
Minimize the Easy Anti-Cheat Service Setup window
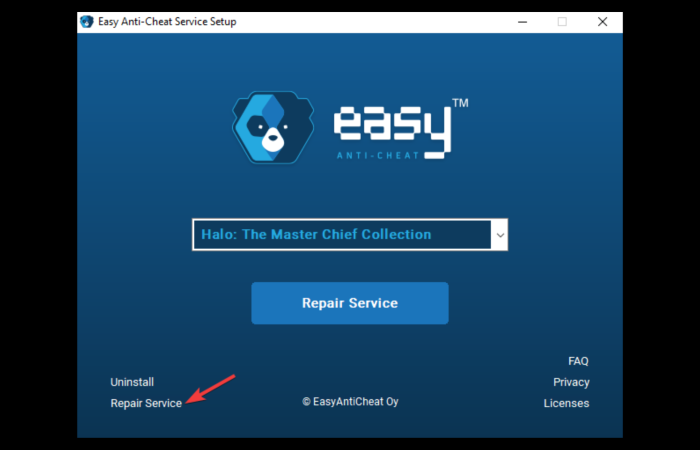point(522,21)
